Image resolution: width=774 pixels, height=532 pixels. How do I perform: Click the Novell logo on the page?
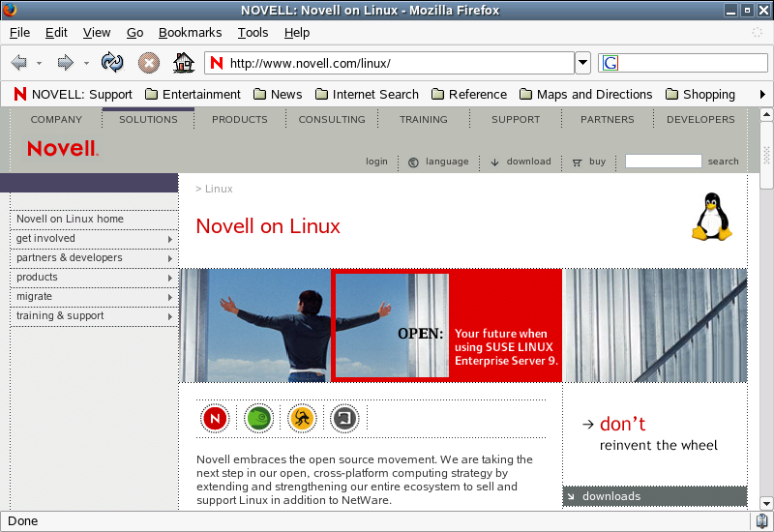(x=63, y=149)
